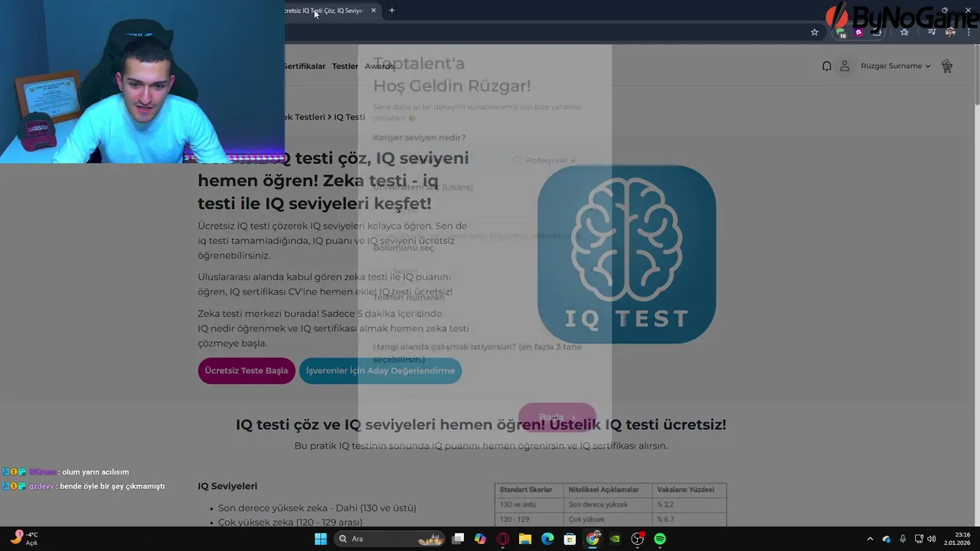This screenshot has width=980, height=551.
Task: Launch Copilot from the taskbar
Action: point(480,539)
